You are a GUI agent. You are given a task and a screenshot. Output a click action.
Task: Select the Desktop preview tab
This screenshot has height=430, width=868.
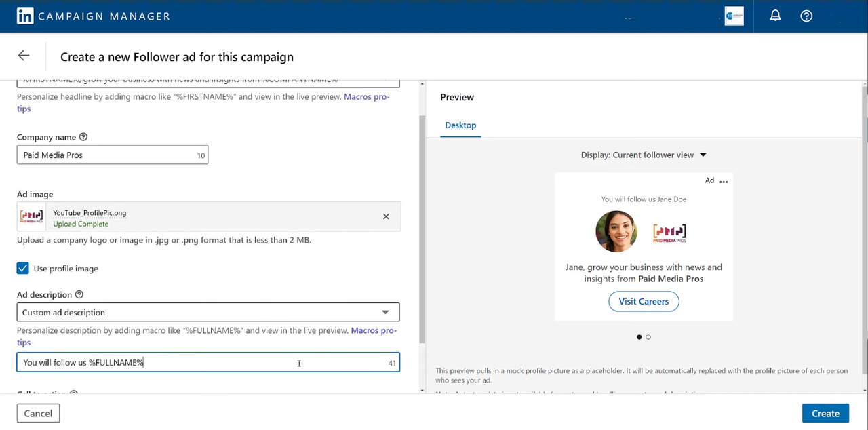click(460, 125)
